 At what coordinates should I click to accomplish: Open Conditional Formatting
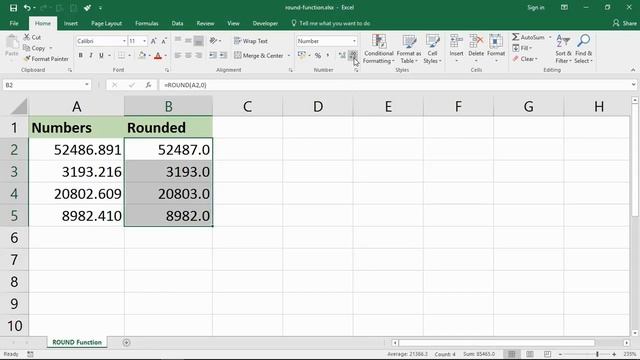click(379, 49)
